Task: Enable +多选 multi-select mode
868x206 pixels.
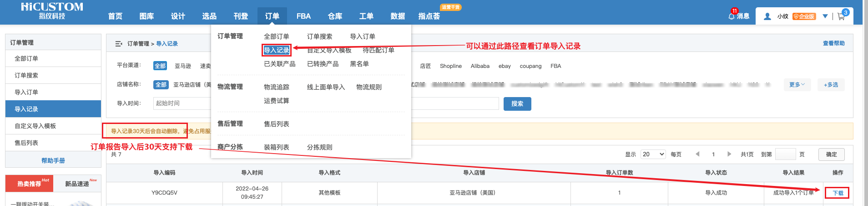Action: pyautogui.click(x=831, y=85)
